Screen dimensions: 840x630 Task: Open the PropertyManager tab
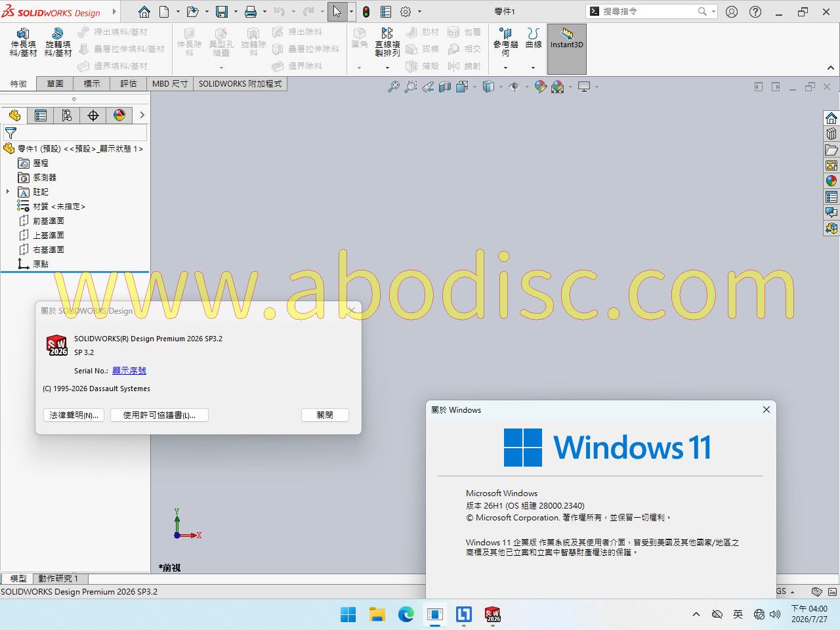click(x=41, y=115)
